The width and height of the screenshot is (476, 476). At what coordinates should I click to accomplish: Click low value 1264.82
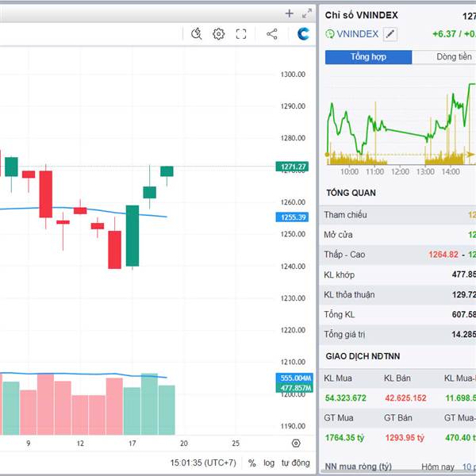point(443,255)
